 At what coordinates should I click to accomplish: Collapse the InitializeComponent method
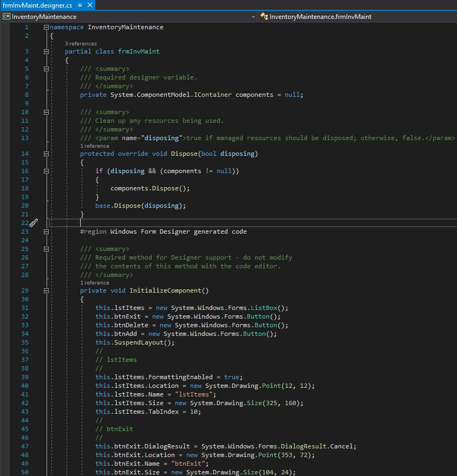[45, 290]
